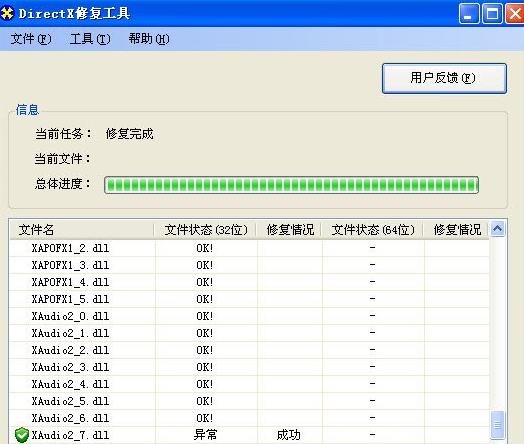Click the 用户反馈(F) button
524x444 pixels.
pyautogui.click(x=444, y=78)
